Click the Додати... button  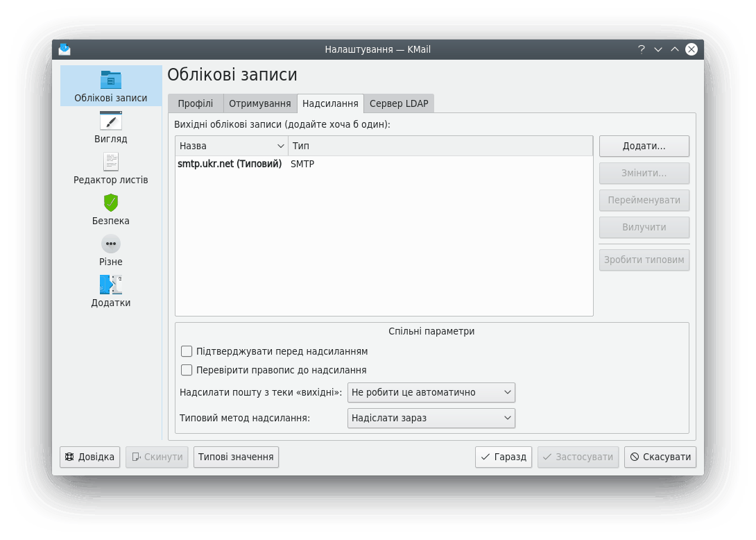[x=644, y=146]
